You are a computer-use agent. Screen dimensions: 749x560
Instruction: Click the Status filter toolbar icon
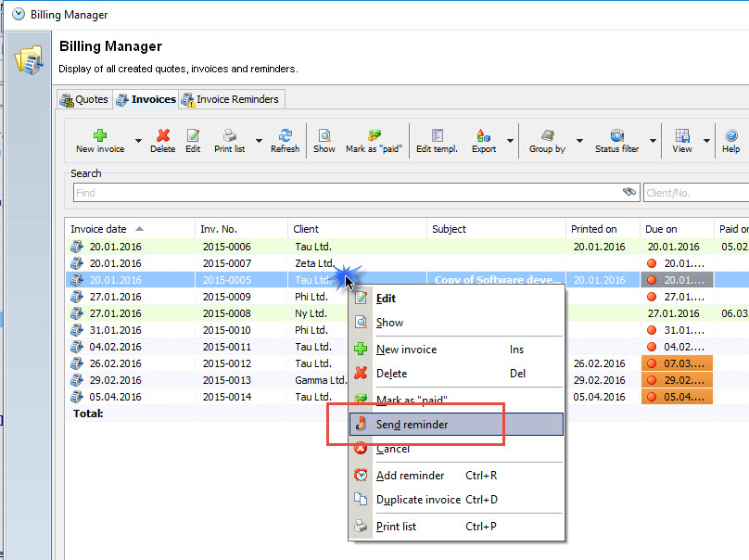616,135
